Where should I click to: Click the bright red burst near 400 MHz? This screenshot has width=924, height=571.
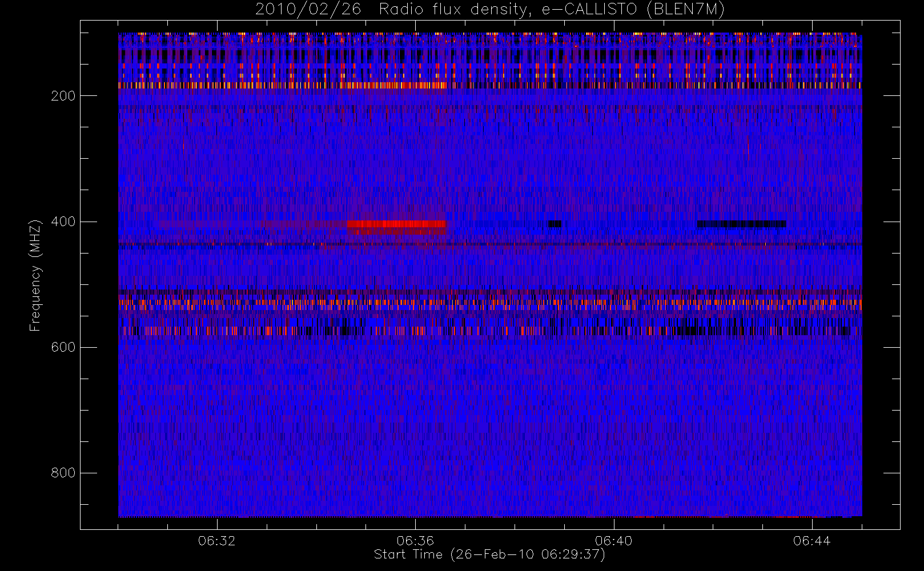tap(396, 224)
